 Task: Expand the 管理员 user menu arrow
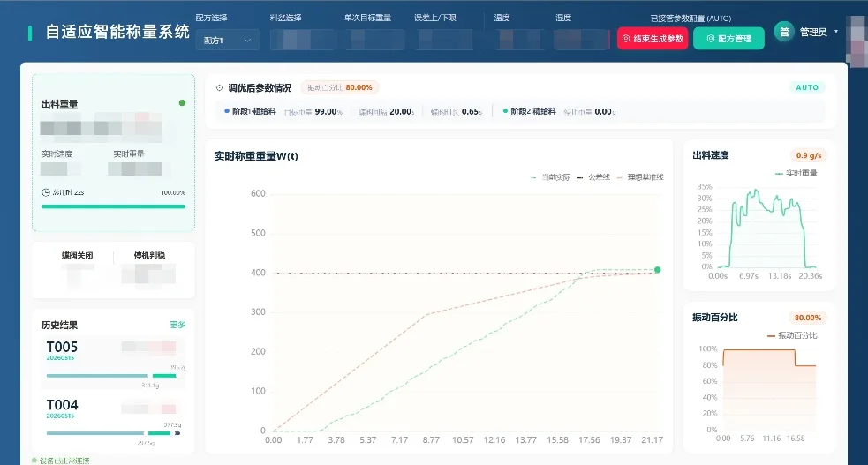point(836,32)
